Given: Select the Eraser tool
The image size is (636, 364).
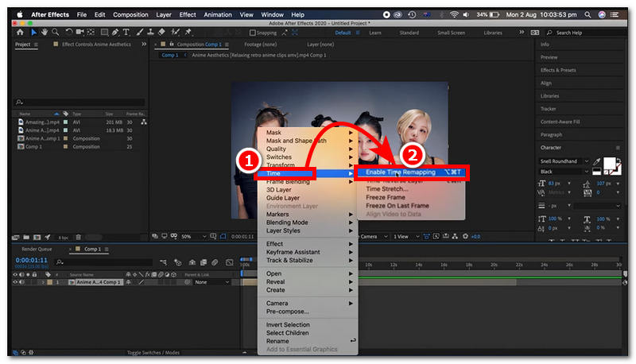Looking at the screenshot, I should pos(162,33).
